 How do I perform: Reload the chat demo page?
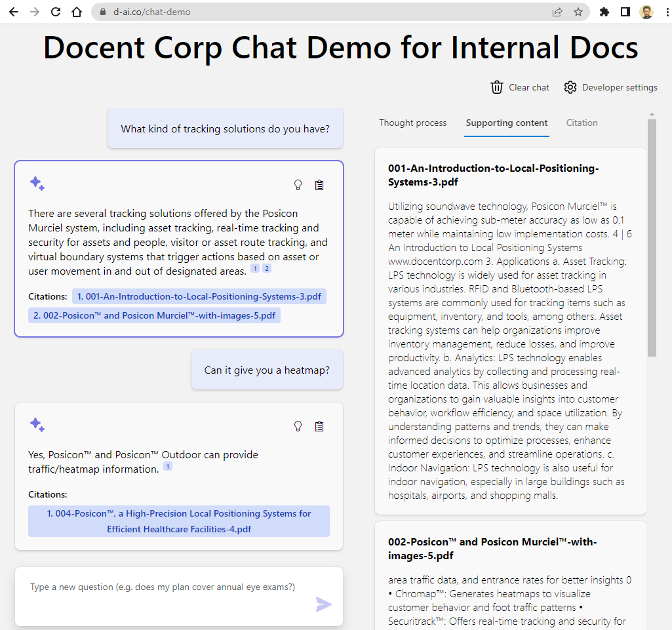[x=56, y=12]
